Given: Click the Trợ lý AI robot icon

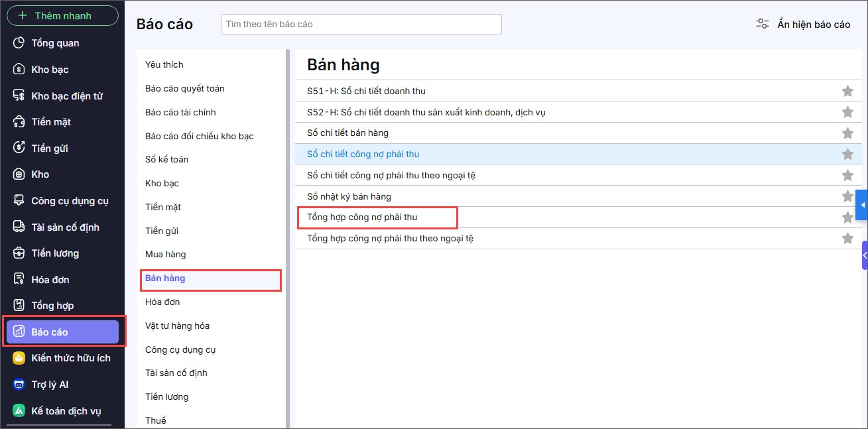Looking at the screenshot, I should tap(19, 385).
